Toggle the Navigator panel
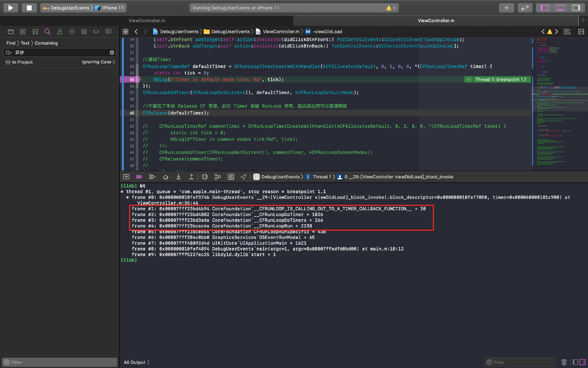The height and width of the screenshot is (368, 588). (x=544, y=8)
